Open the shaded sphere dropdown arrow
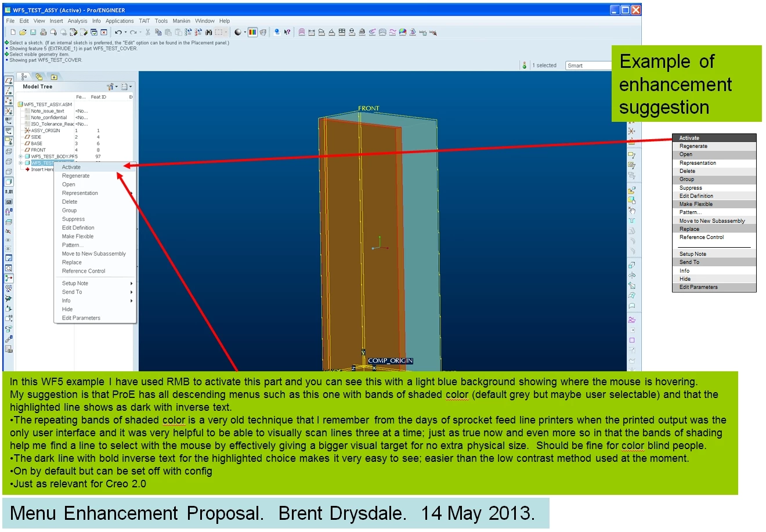The image size is (766, 532). 245,32
